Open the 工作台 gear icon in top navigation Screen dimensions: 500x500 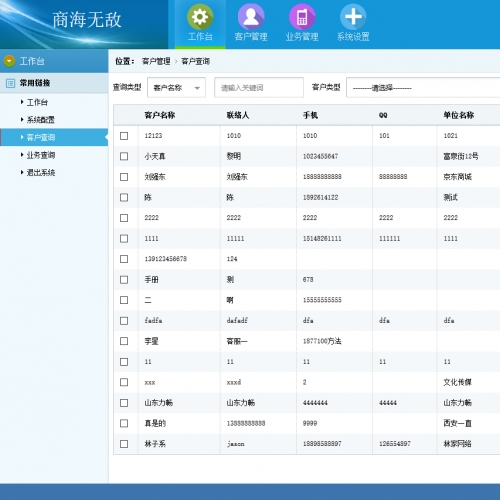[x=200, y=17]
